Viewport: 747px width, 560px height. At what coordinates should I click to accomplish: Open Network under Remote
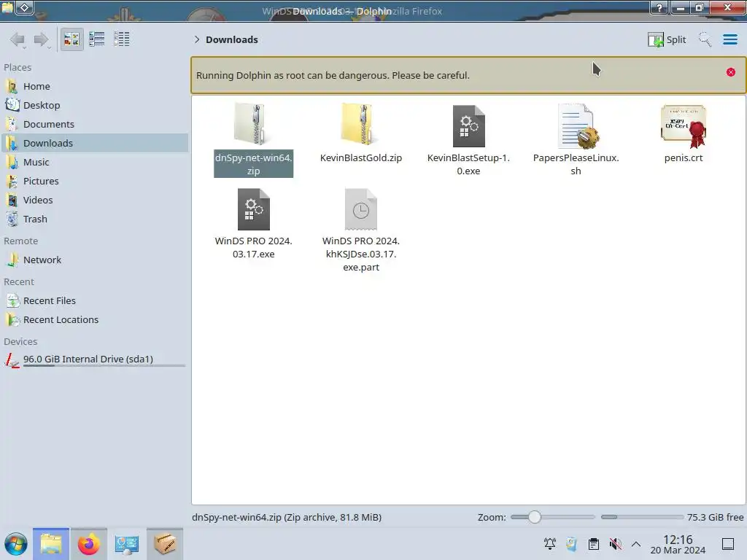click(94, 260)
